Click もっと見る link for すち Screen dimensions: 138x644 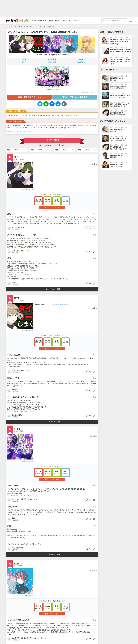pos(93,164)
